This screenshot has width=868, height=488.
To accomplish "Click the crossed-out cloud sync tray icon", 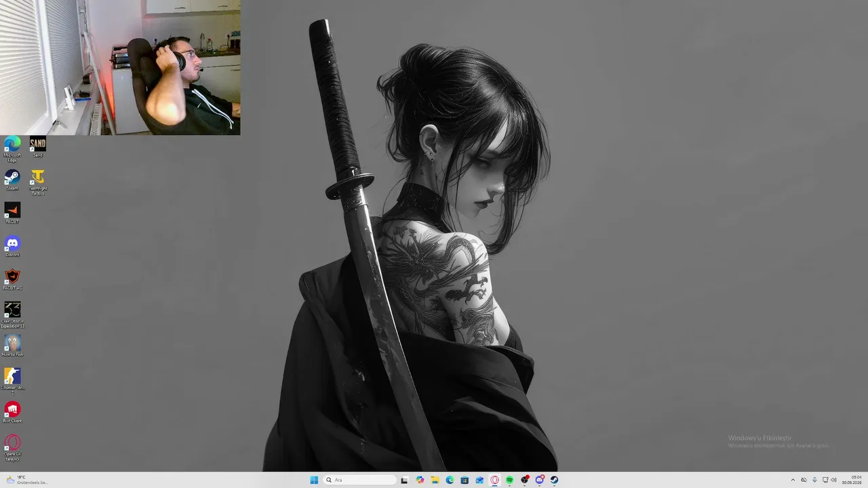I will [x=804, y=480].
